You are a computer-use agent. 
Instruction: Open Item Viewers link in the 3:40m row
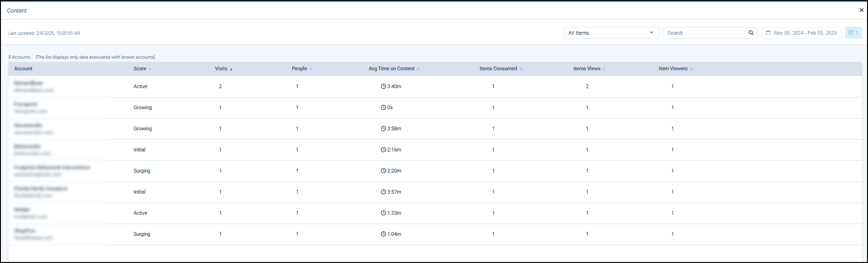tap(672, 86)
